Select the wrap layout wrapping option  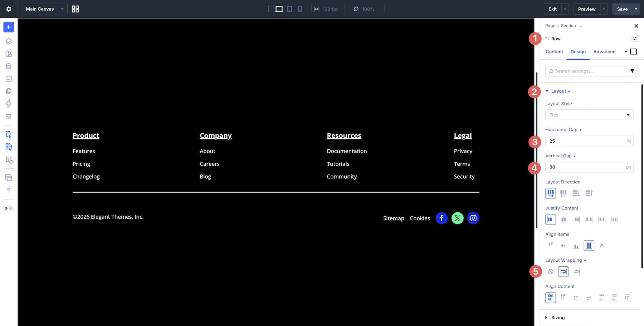563,272
